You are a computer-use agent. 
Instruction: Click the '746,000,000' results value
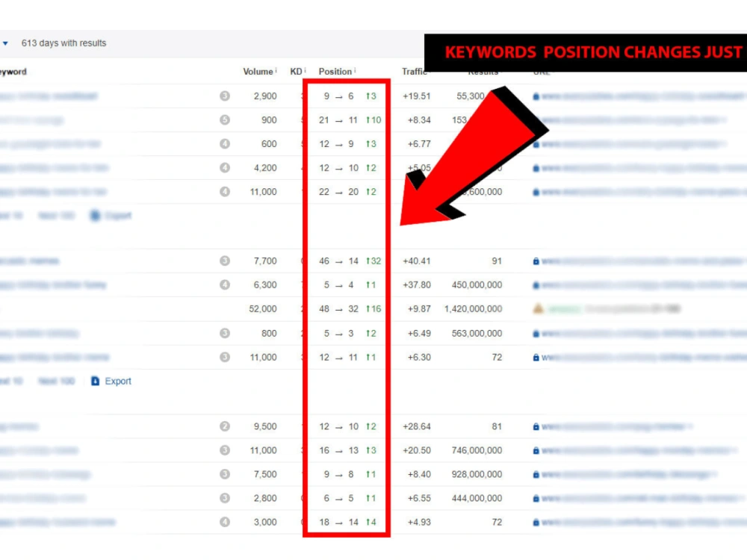477,450
